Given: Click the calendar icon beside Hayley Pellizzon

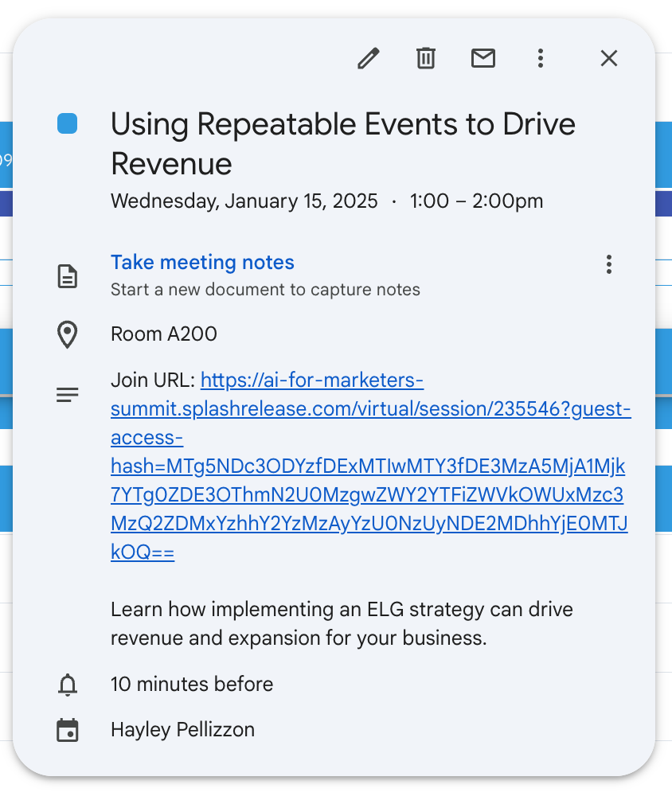Looking at the screenshot, I should [x=68, y=730].
